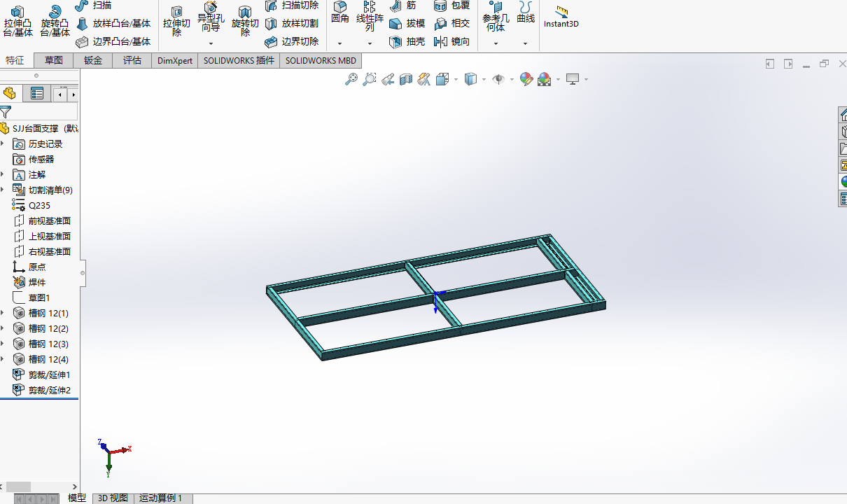Select the 相交 intersect tool
Image resolution: width=847 pixels, height=504 pixels.
pos(451,24)
